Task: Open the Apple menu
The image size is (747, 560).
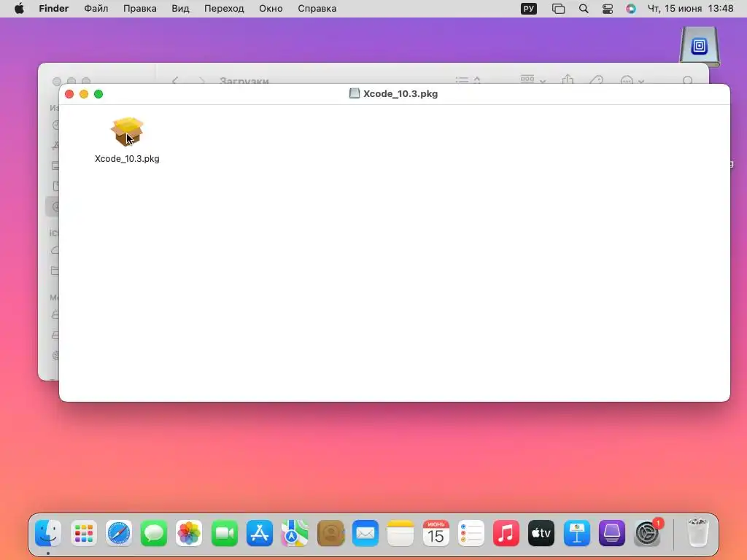Action: (19, 9)
